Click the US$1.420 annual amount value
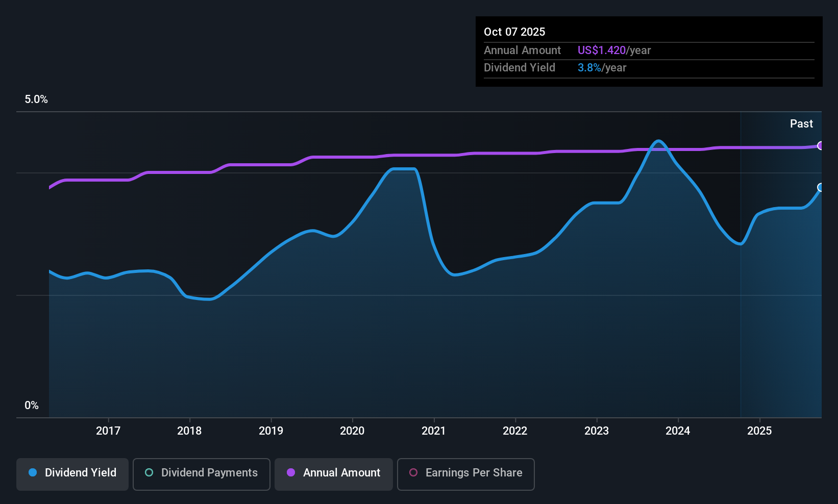 [602, 51]
